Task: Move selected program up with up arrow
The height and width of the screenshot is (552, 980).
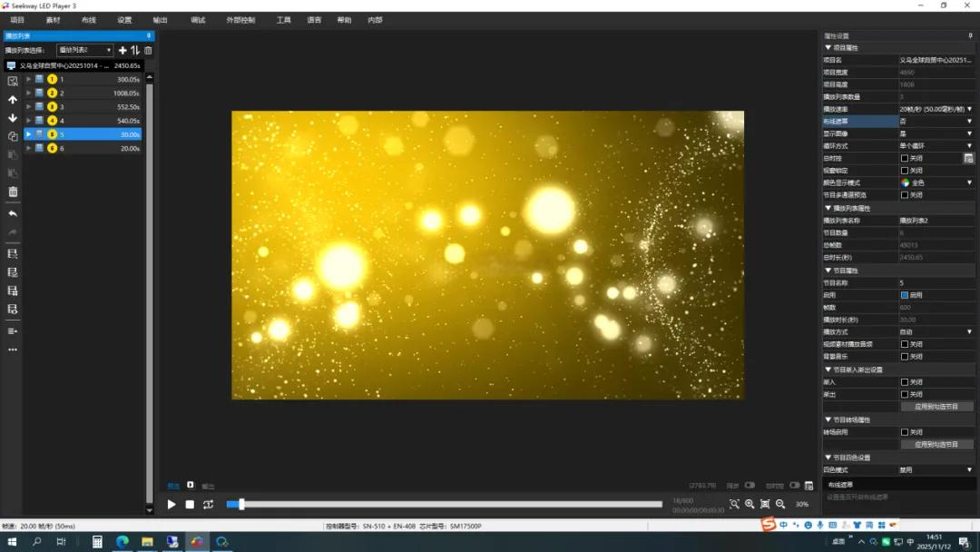Action: tap(13, 99)
